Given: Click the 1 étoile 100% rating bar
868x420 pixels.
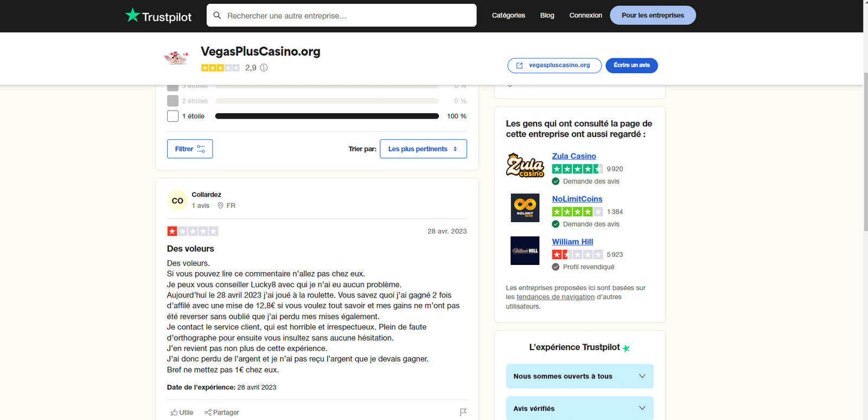Looking at the screenshot, I should tap(327, 116).
